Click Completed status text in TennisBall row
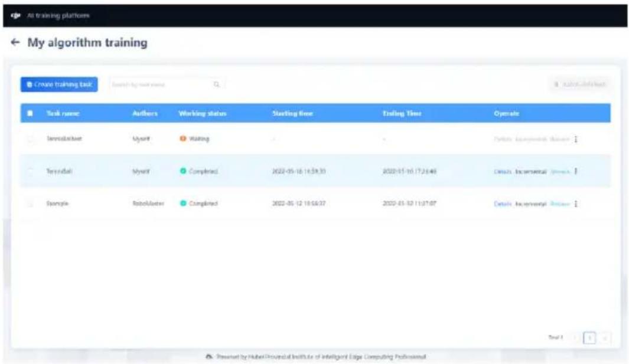The image size is (629, 364). click(x=203, y=171)
